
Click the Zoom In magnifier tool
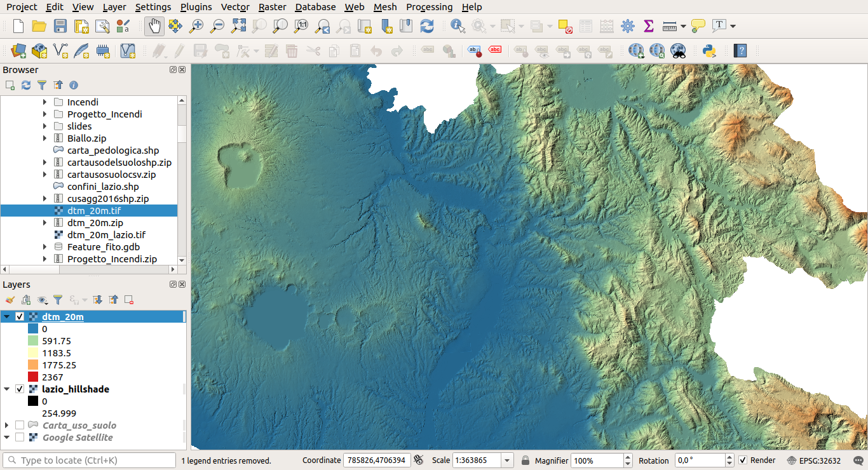[196, 26]
